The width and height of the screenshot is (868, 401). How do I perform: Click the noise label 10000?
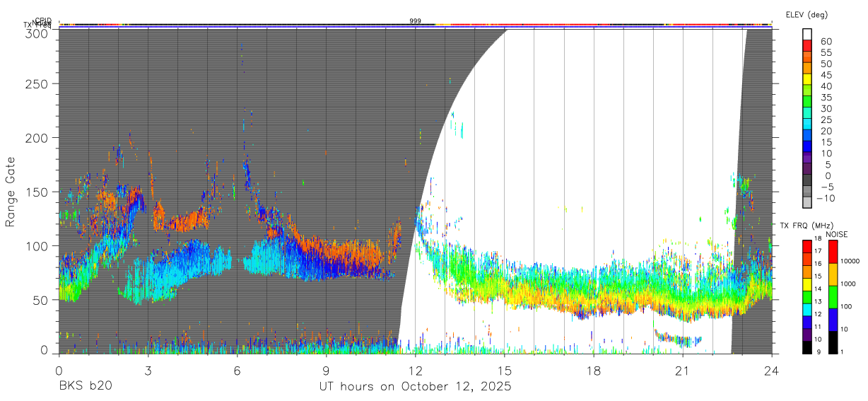(850, 261)
